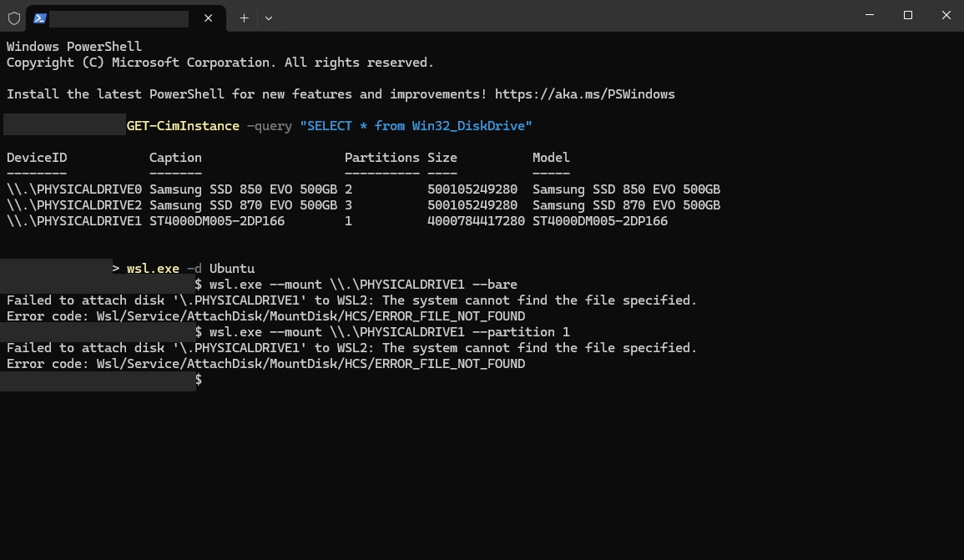Image resolution: width=964 pixels, height=560 pixels.
Task: Click the ST4000DM005-2DP166 model cell
Action: tap(600, 221)
